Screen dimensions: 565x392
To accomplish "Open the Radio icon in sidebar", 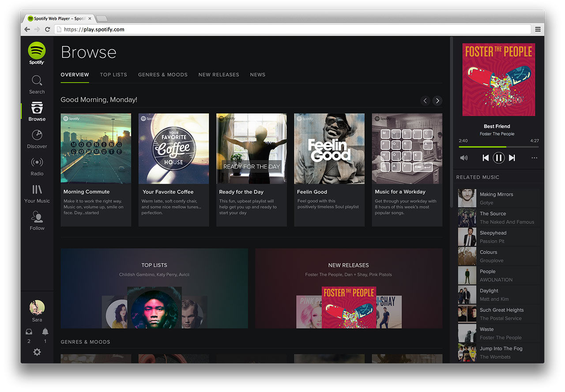I will coord(37,162).
